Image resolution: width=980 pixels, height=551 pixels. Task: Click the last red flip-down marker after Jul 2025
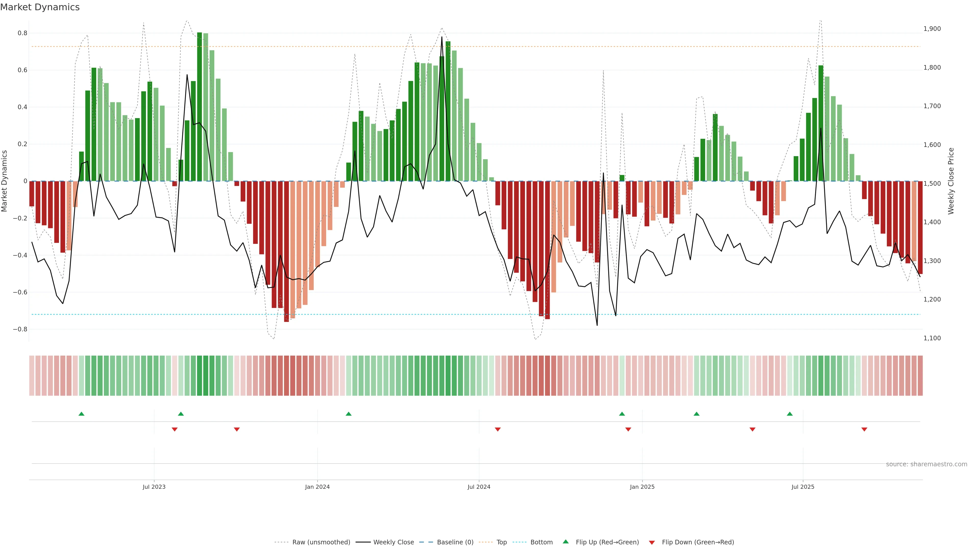pos(864,429)
